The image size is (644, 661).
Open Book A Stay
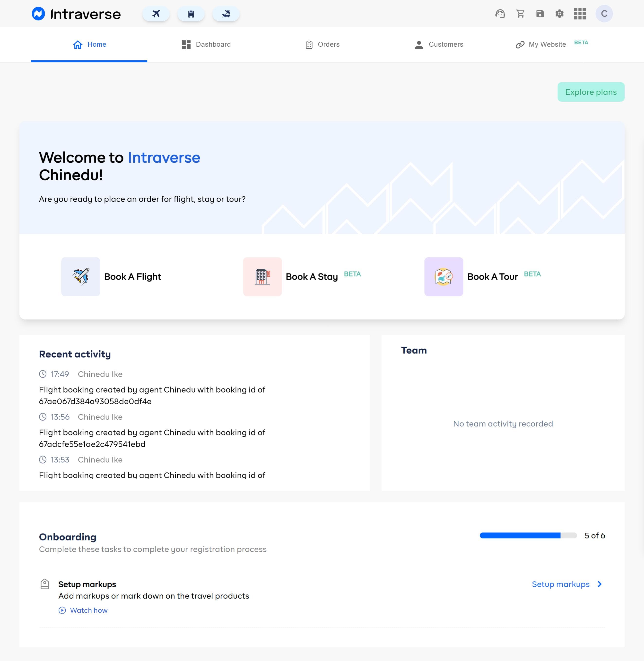pos(312,277)
